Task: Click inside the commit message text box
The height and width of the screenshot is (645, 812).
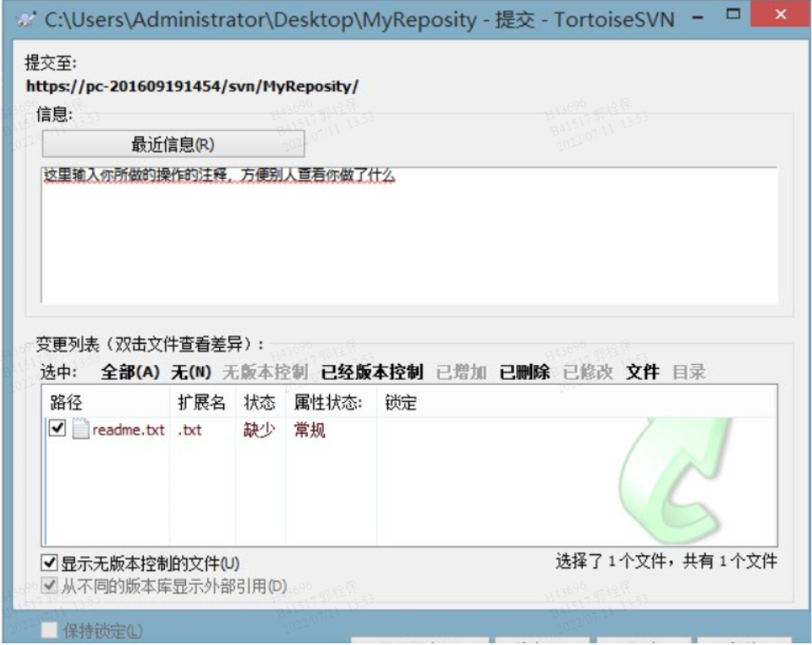Action: tap(409, 234)
